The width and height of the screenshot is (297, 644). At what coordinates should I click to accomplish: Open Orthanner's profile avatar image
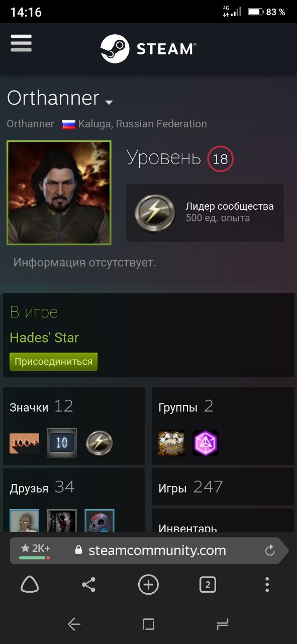[x=59, y=193]
